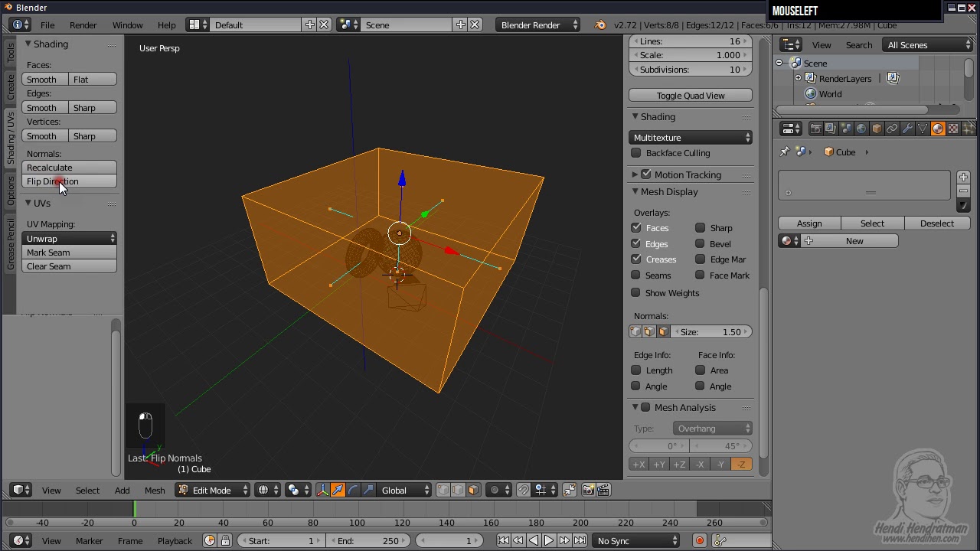The height and width of the screenshot is (551, 980).
Task: Open the Edit Mode dropdown
Action: point(214,490)
